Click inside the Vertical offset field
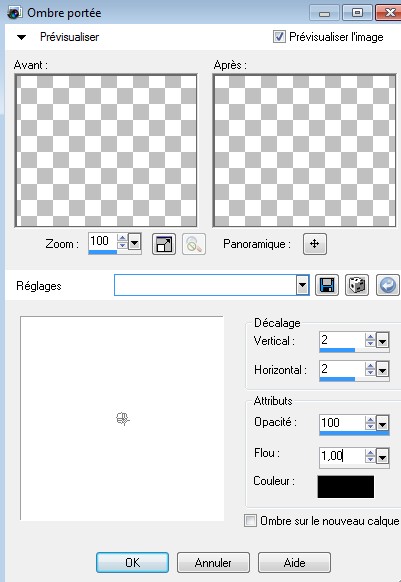 tap(342, 340)
